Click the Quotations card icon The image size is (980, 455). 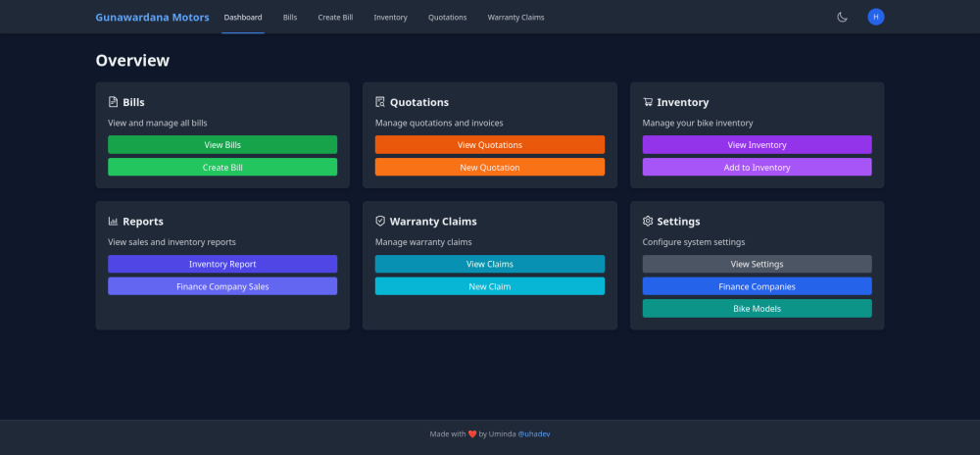[x=380, y=102]
